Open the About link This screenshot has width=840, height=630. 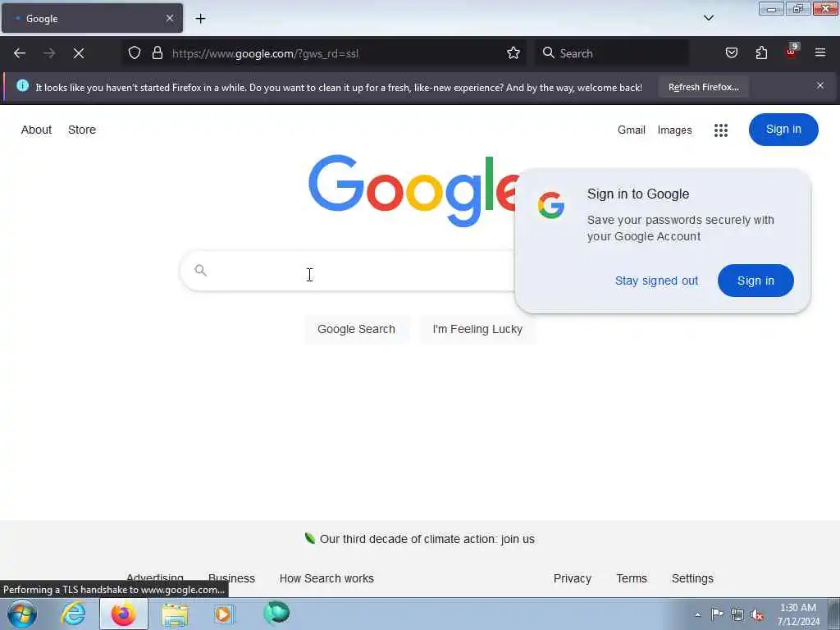(x=36, y=130)
